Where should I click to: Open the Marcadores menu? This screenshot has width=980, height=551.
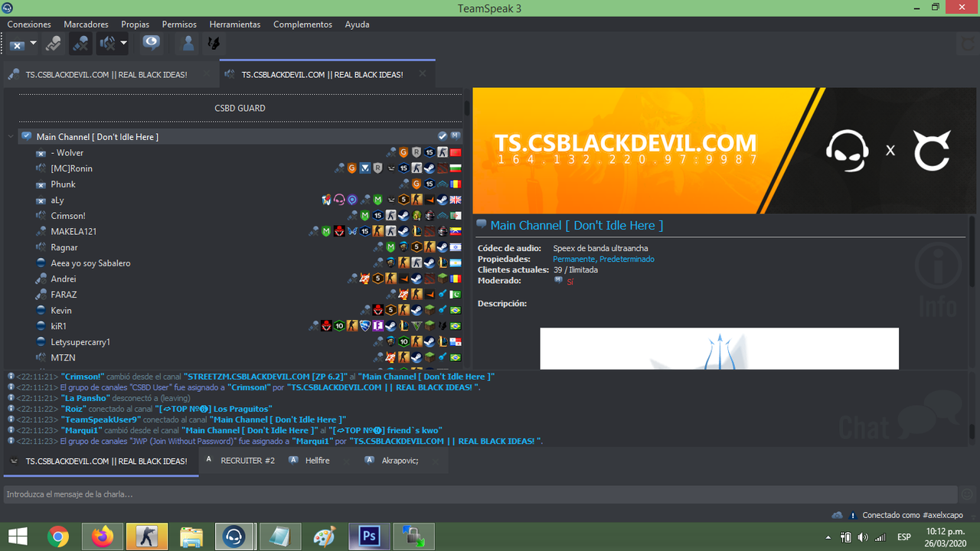coord(86,24)
